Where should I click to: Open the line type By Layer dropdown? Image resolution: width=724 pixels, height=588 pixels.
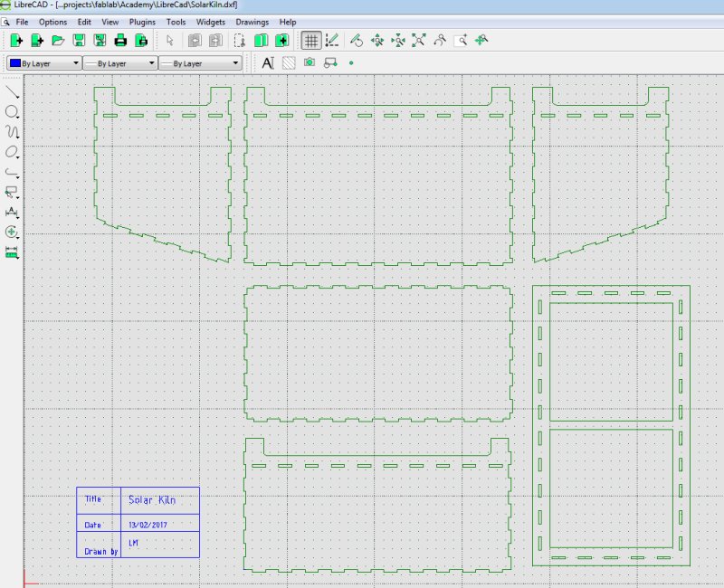[x=200, y=63]
